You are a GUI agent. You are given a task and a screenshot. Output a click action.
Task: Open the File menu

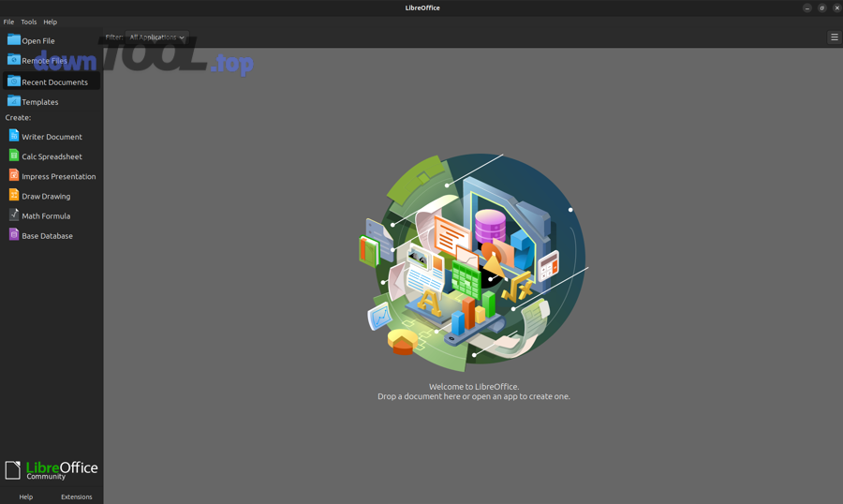pyautogui.click(x=8, y=22)
